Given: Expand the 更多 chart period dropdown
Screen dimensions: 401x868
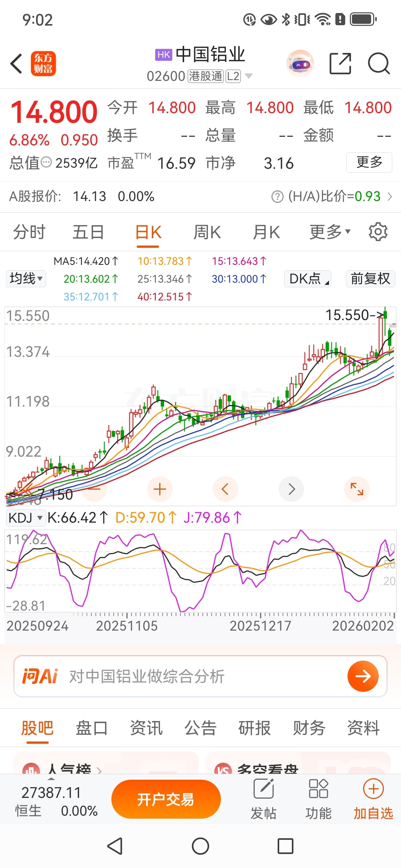Looking at the screenshot, I should coord(330,232).
